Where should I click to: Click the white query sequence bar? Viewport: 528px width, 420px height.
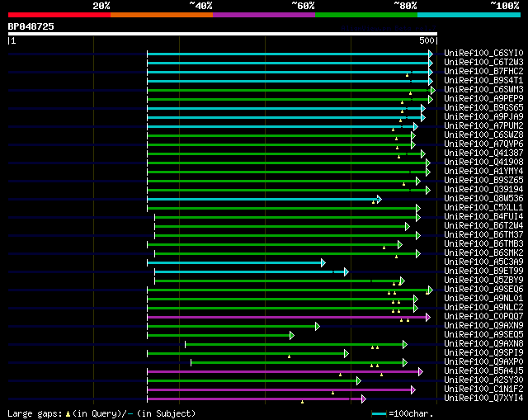coord(223,34)
